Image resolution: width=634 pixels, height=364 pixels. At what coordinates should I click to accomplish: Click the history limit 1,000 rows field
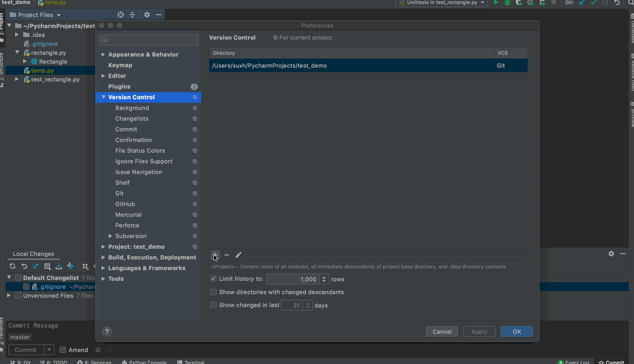point(293,279)
